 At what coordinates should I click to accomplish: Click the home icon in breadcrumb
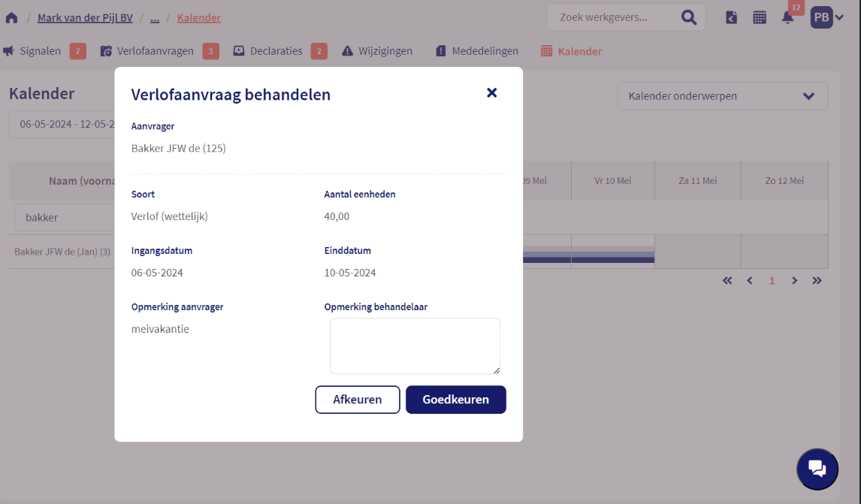point(11,17)
